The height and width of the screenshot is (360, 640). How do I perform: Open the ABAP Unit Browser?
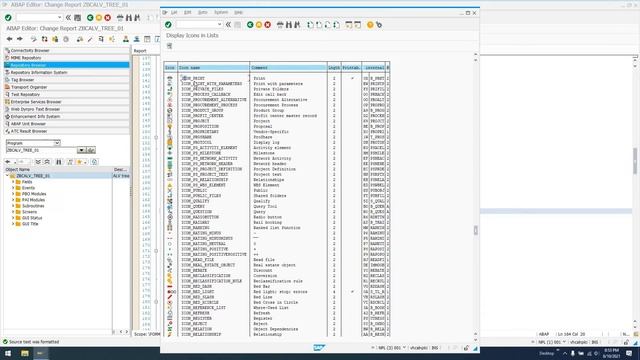point(67,124)
